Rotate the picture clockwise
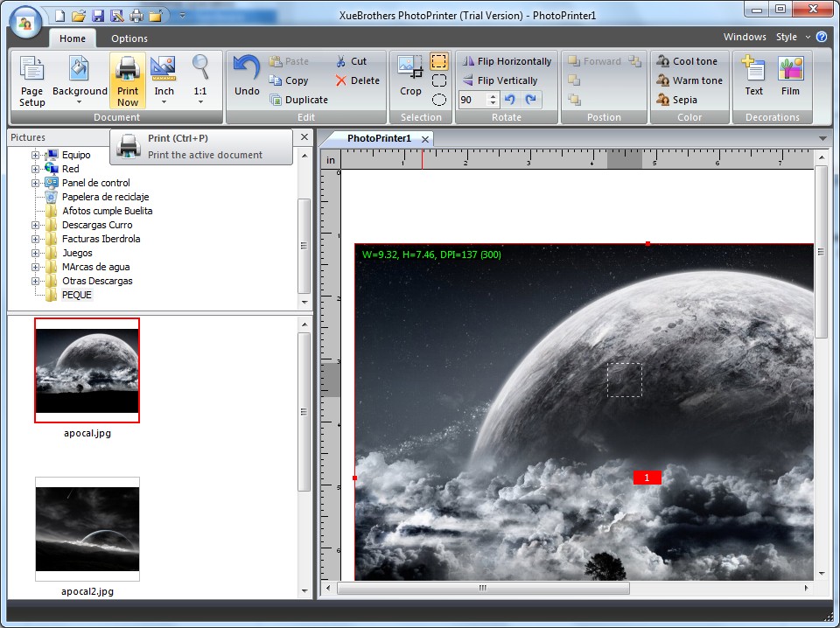 (x=531, y=100)
